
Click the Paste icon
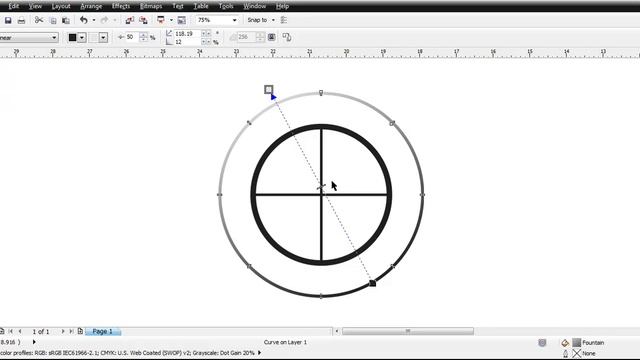[x=65, y=20]
